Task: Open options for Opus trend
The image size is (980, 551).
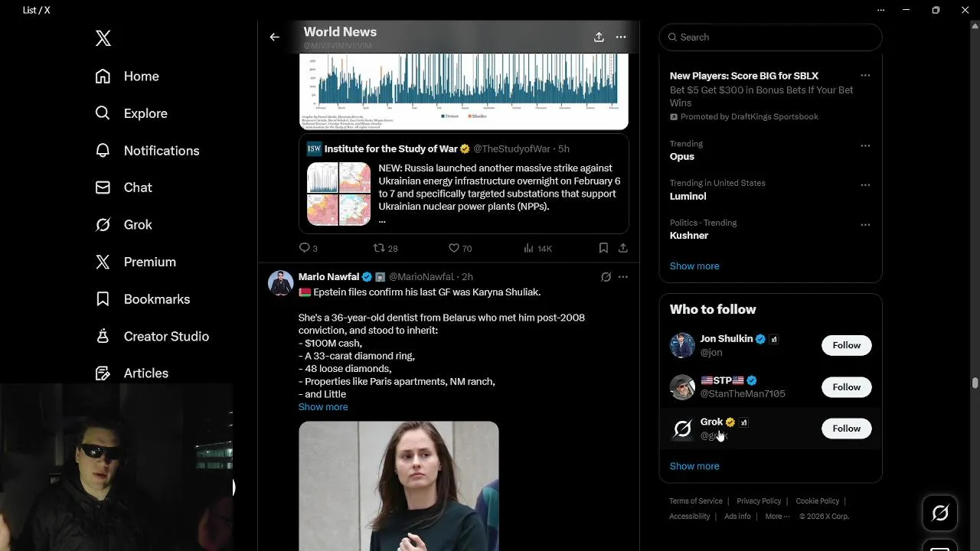Action: coord(865,145)
